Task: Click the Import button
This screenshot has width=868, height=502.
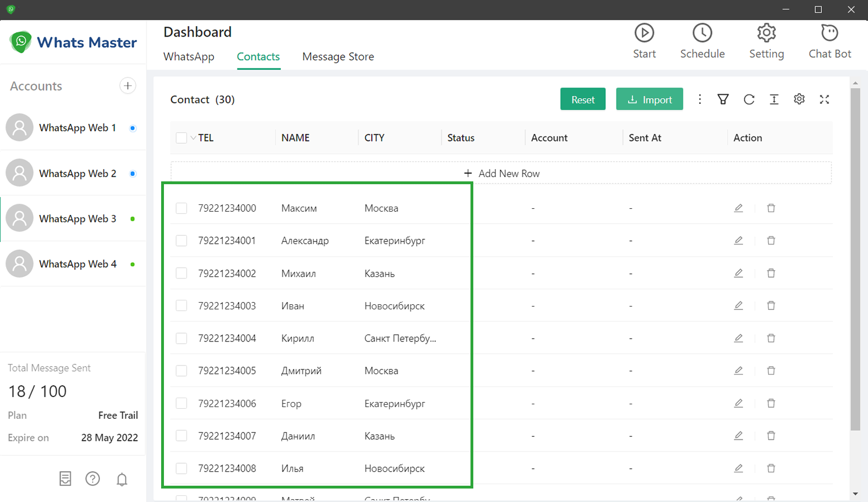Action: (650, 99)
